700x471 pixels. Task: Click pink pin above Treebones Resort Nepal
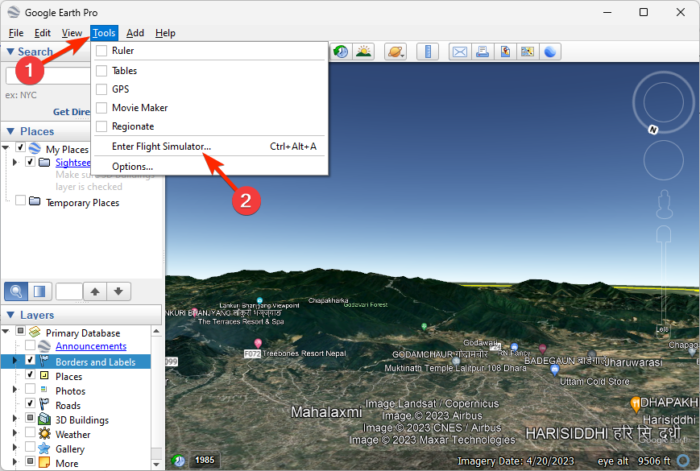pos(258,343)
